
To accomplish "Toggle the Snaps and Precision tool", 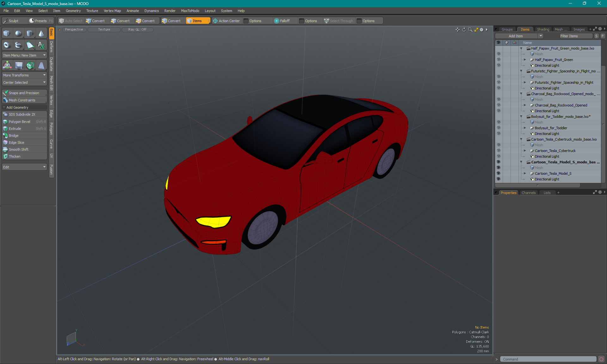I will point(24,93).
